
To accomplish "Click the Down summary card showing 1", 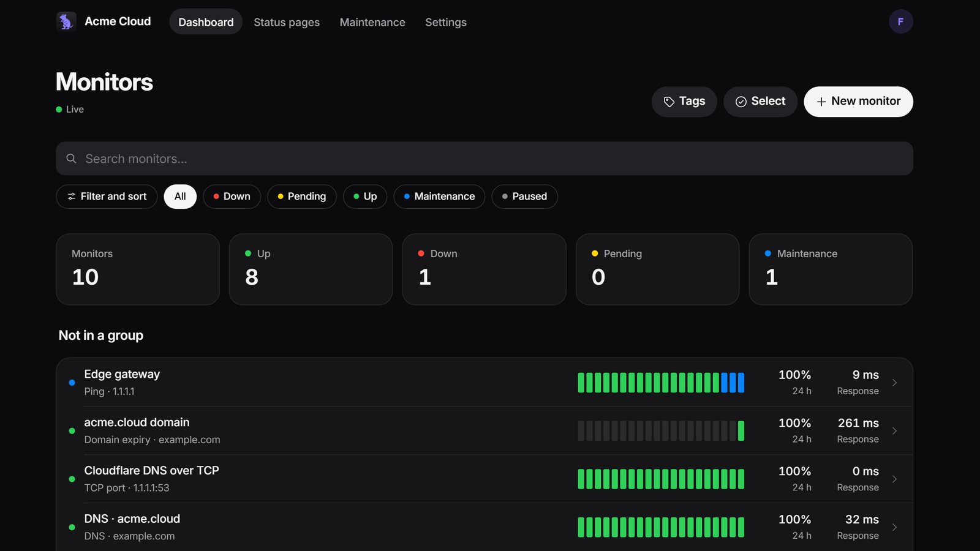I will pyautogui.click(x=484, y=269).
